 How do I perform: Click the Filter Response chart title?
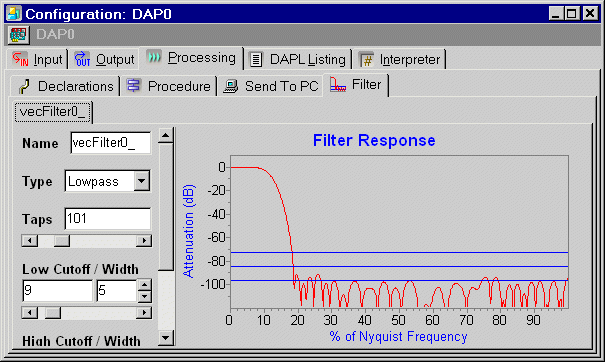[374, 140]
